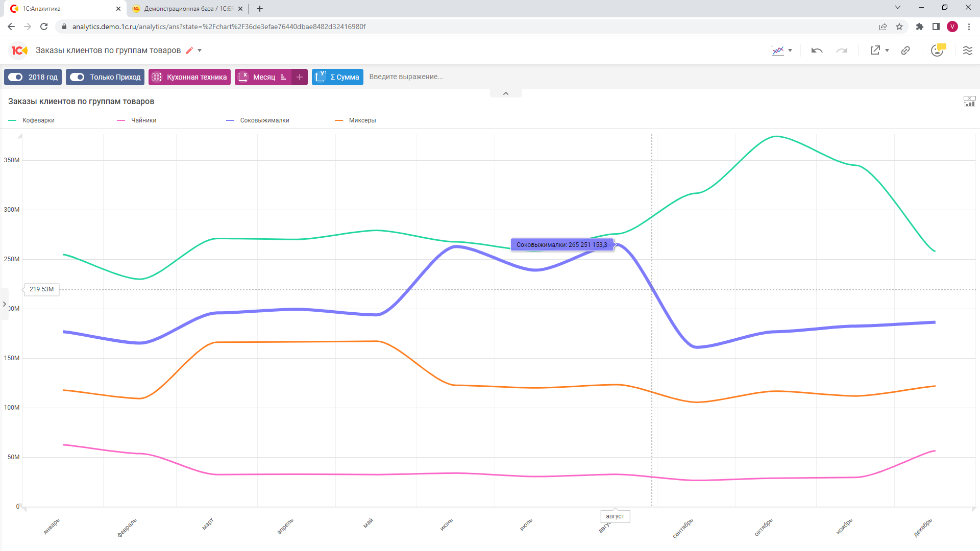The height and width of the screenshot is (551, 980).
Task: Open a new browser tab
Action: pos(260,9)
